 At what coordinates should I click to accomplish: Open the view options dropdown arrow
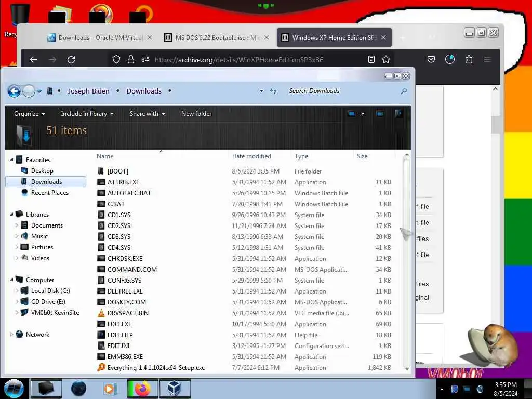pos(363,114)
